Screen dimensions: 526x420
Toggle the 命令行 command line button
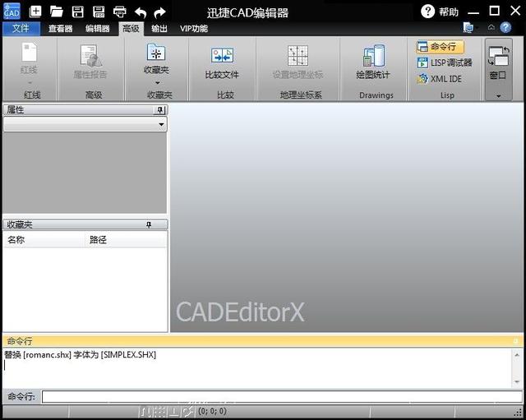pos(440,47)
